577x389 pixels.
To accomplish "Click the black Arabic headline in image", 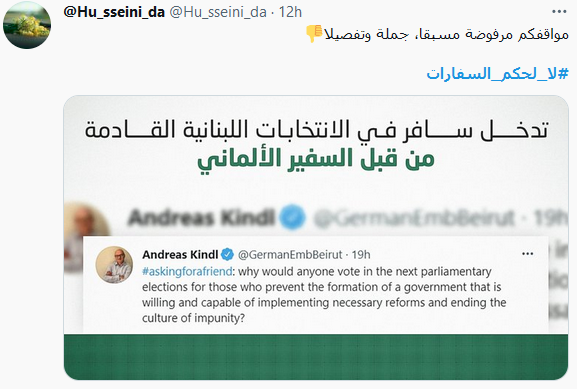I will pyautogui.click(x=317, y=130).
